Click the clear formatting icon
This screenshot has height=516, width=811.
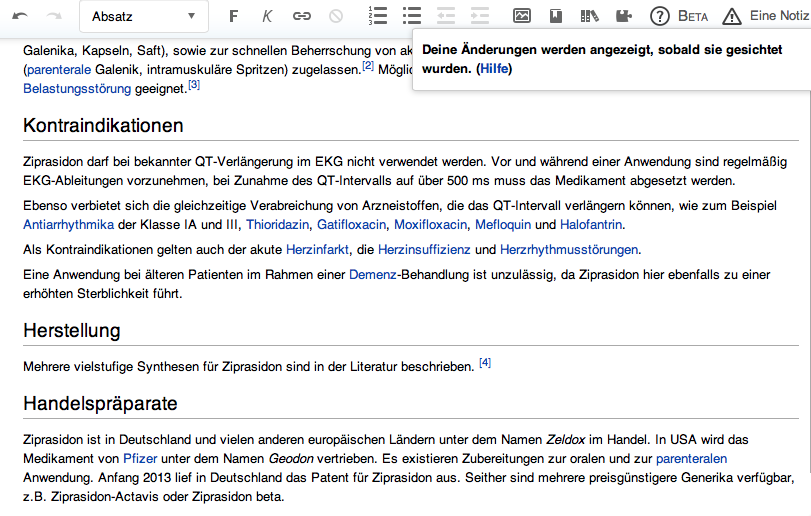[336, 17]
